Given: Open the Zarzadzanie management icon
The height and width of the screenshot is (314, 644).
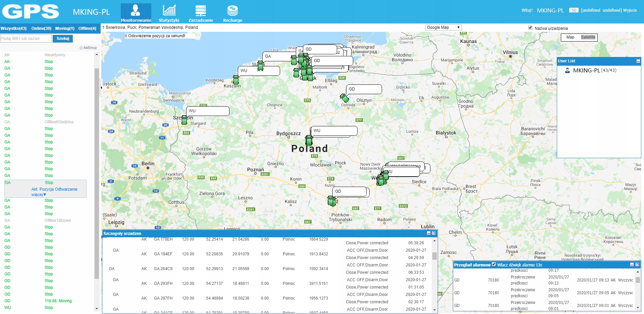Looking at the screenshot, I should pos(201,10).
